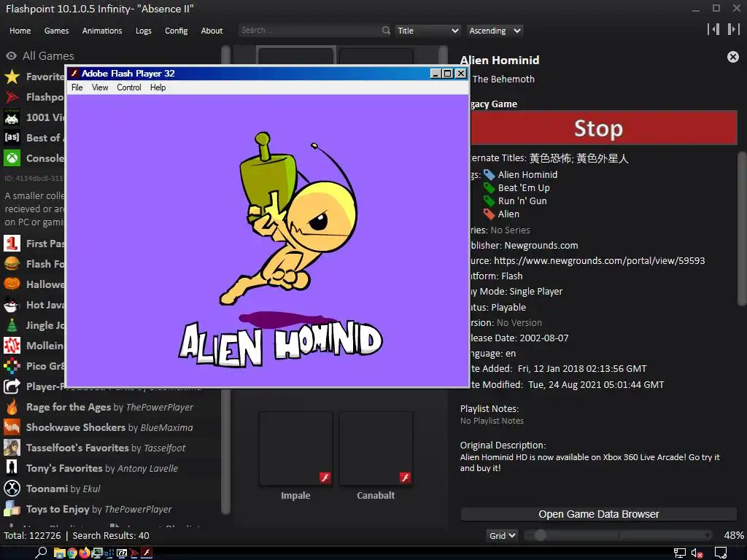
Task: Open the Grid layout dropdown
Action: [502, 536]
